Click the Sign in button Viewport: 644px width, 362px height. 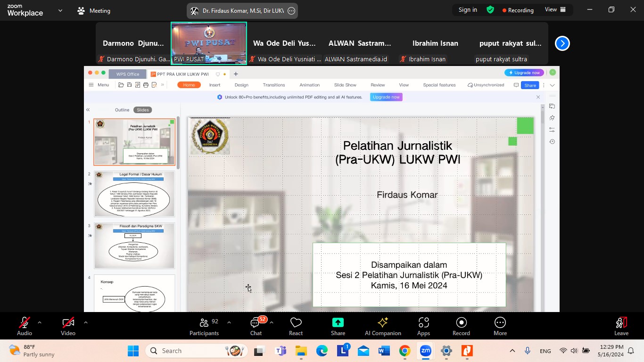468,10
